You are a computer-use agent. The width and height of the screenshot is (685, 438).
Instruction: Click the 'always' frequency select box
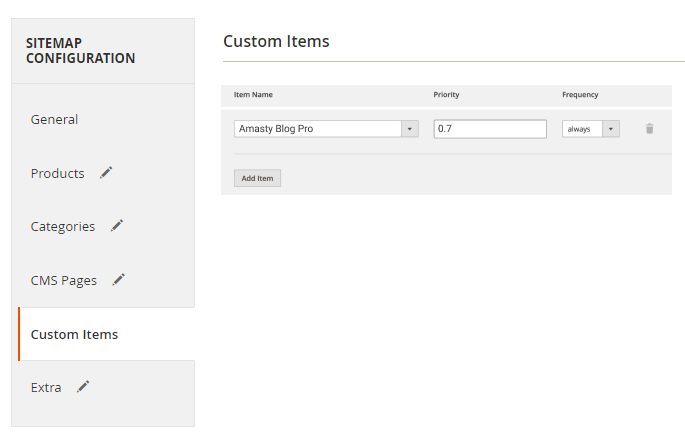[x=591, y=129]
